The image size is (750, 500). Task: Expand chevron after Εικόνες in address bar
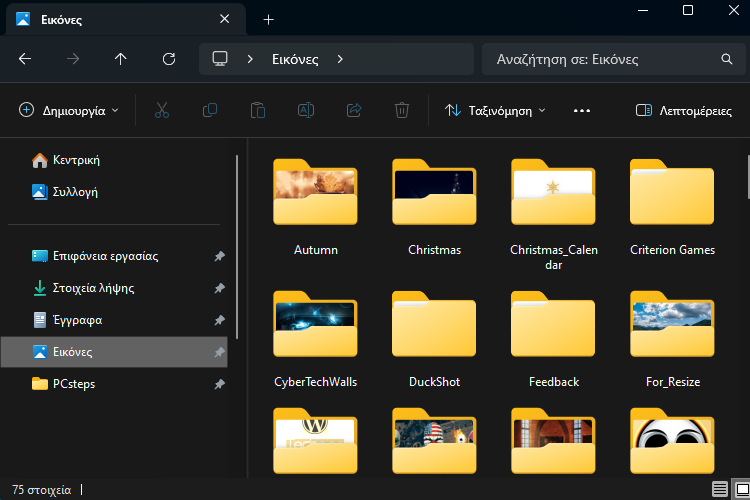(x=340, y=59)
